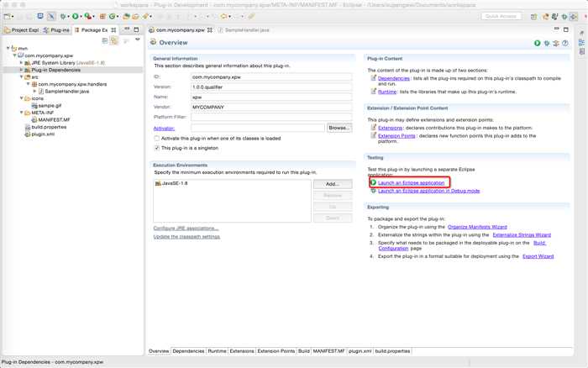Expand JRE System Library node
The image size is (588, 368).
click(x=21, y=63)
